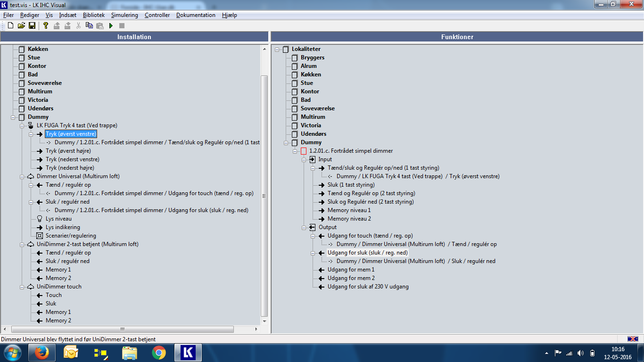This screenshot has width=644, height=362.
Task: Open the Dokumentation menu
Action: (196, 15)
